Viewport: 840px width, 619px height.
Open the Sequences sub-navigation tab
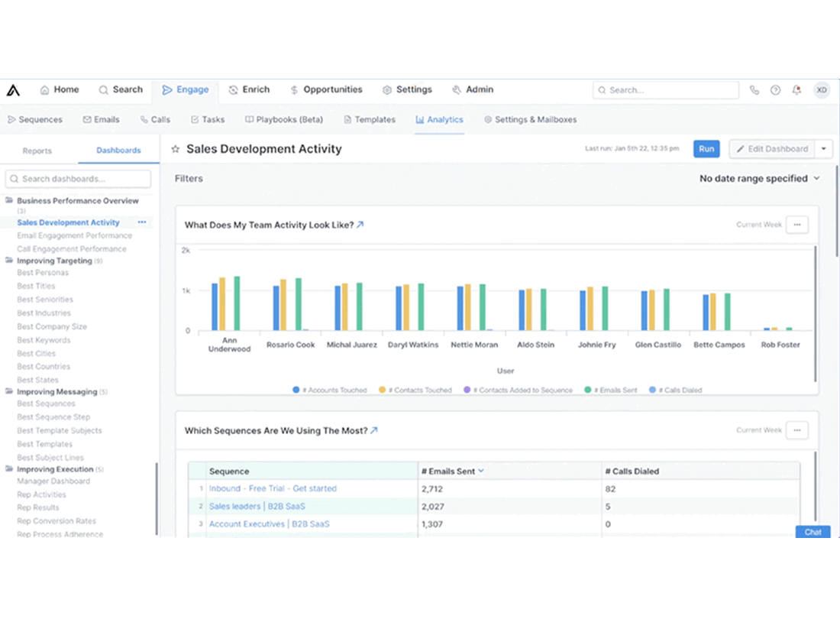coord(35,119)
